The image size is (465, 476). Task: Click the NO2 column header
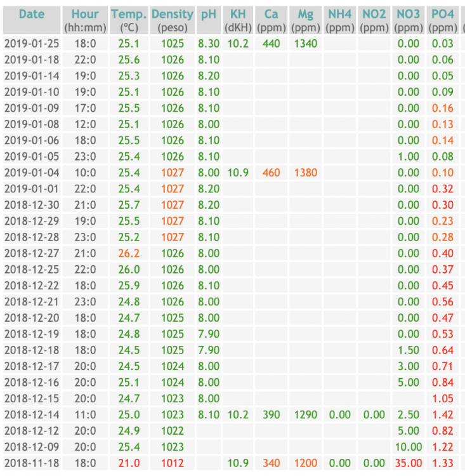(x=374, y=14)
